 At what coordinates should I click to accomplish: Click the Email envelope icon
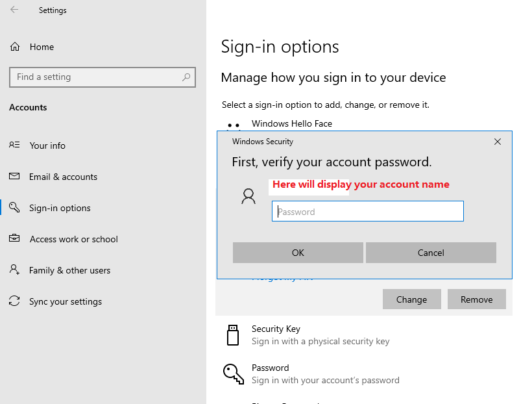(x=14, y=176)
